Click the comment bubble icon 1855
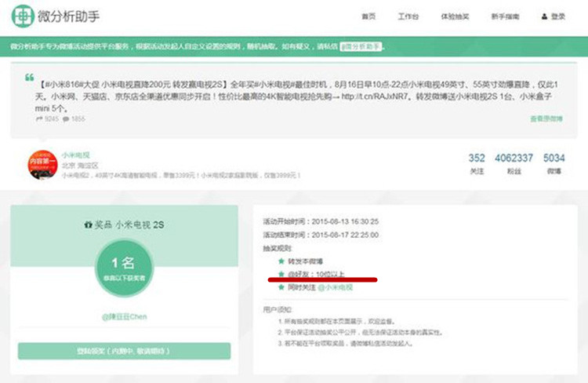This screenshot has height=383, width=588. coord(66,119)
